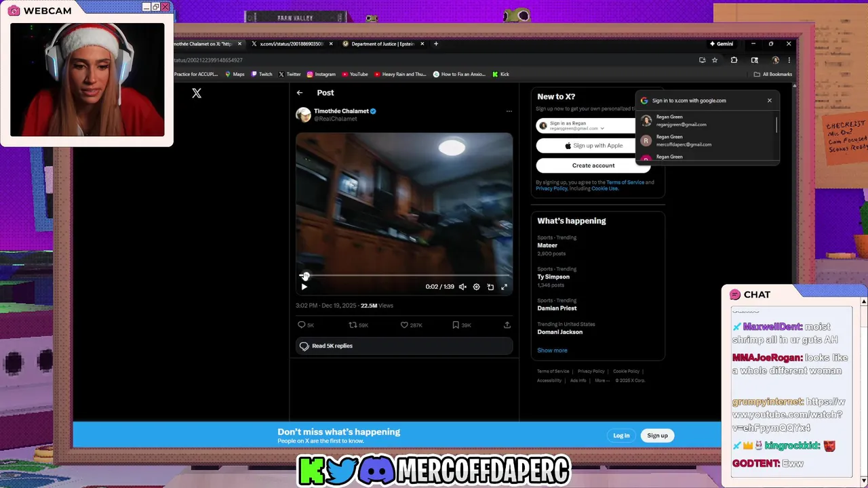
Task: Open Timothée Chalamet's profile avatar
Action: (x=303, y=115)
